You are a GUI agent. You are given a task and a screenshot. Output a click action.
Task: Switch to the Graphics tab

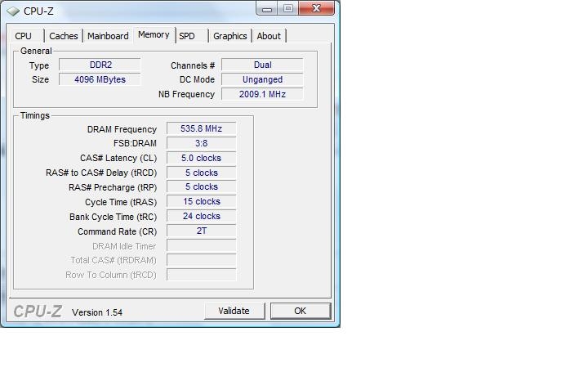point(229,36)
